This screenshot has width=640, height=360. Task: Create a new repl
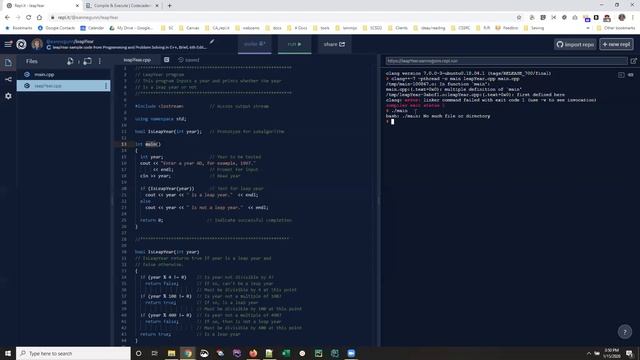pos(616,44)
